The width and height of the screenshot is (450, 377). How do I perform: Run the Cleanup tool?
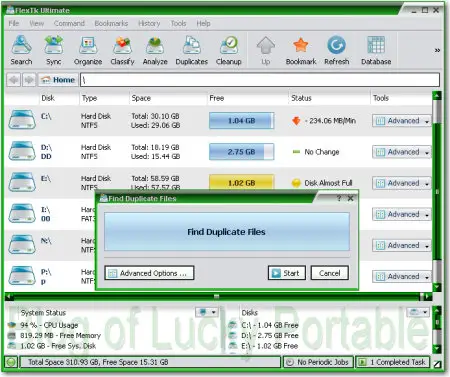tap(229, 50)
